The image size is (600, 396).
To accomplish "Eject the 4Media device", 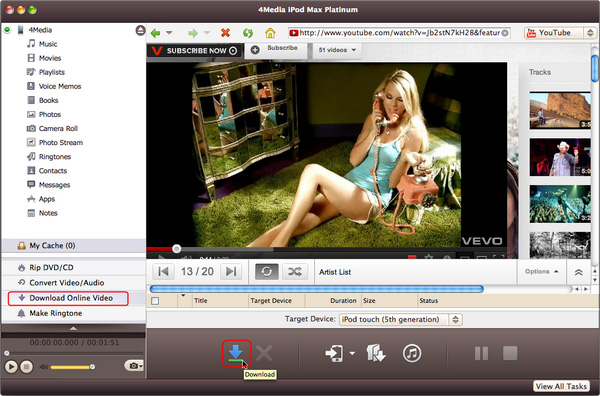I will coord(140,30).
